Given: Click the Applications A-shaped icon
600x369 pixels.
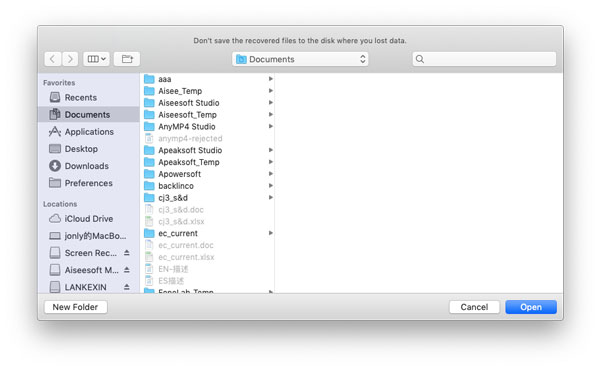Looking at the screenshot, I should tap(55, 132).
